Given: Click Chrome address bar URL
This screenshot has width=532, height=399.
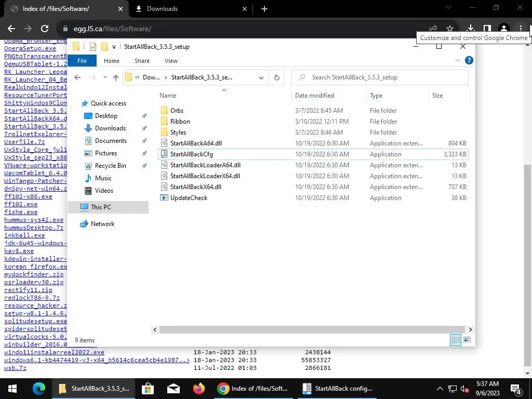Looking at the screenshot, I should [112, 29].
